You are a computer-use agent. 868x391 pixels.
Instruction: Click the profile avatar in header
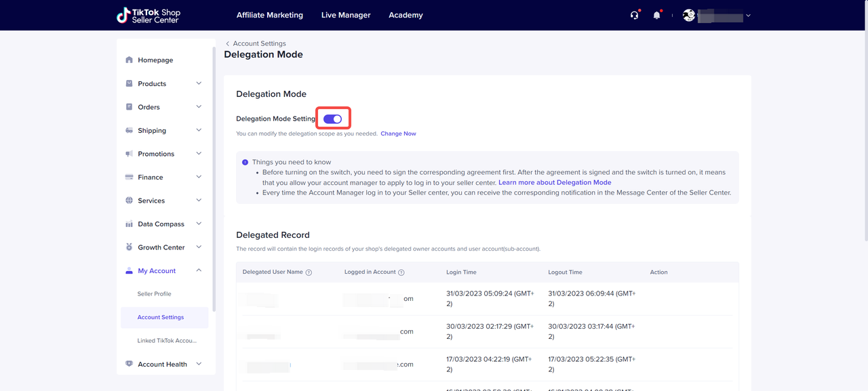point(689,16)
